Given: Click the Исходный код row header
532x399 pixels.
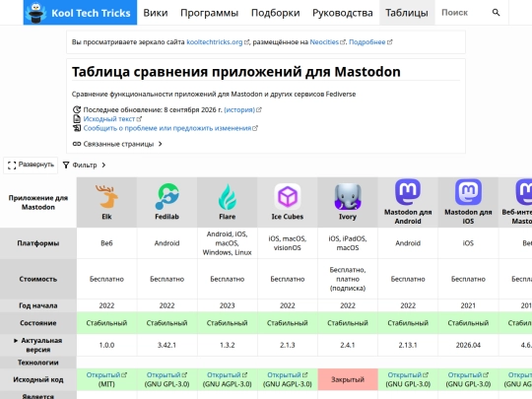Looking at the screenshot, I should pyautogui.click(x=38, y=379).
